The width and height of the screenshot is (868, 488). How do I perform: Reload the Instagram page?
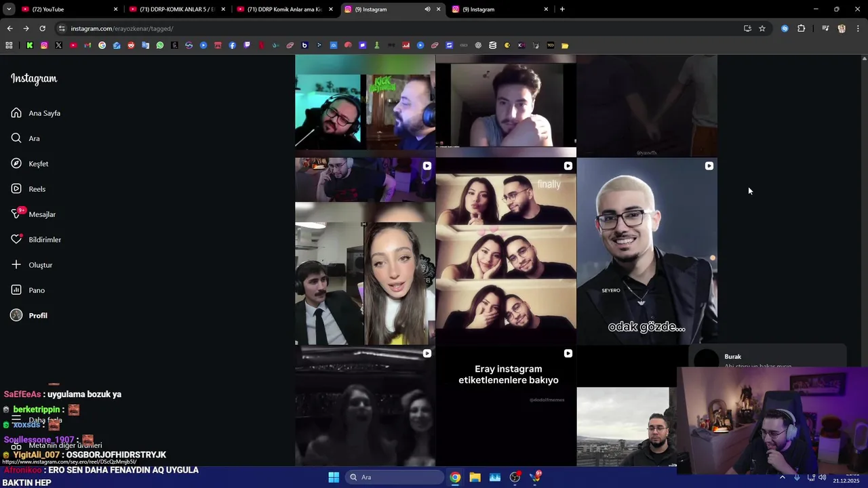coord(42,28)
